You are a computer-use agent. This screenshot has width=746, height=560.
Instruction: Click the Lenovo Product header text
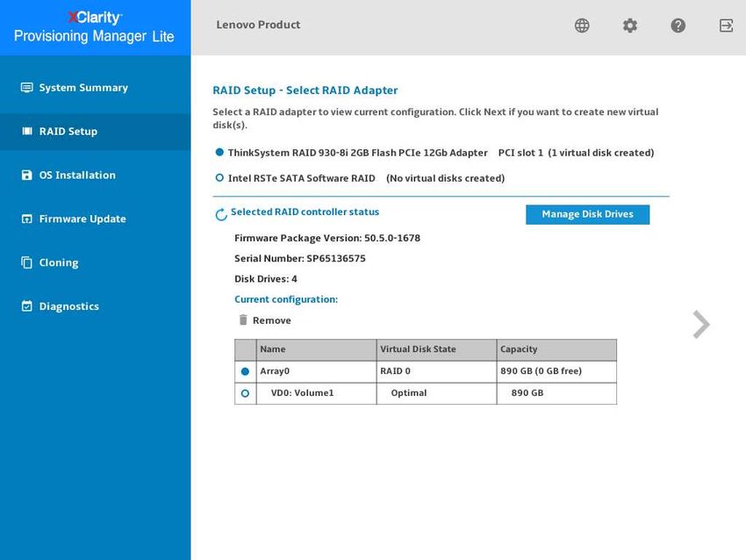point(258,25)
